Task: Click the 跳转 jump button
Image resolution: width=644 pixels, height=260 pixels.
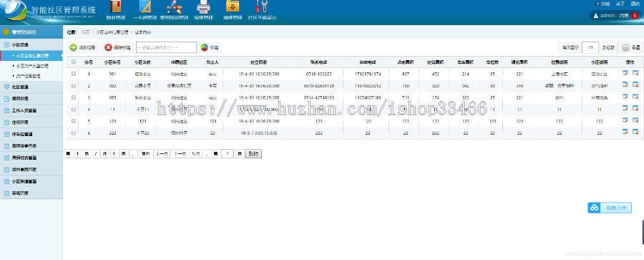Action: (253, 153)
